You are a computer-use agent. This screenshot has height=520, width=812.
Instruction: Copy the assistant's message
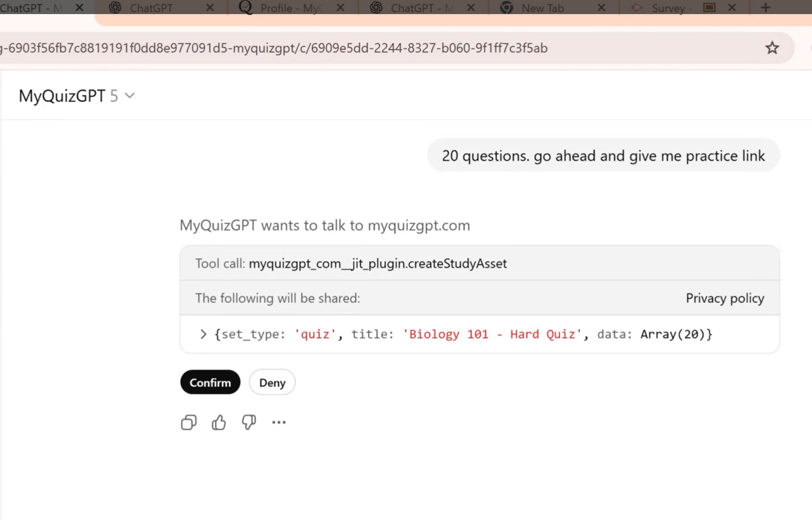188,422
